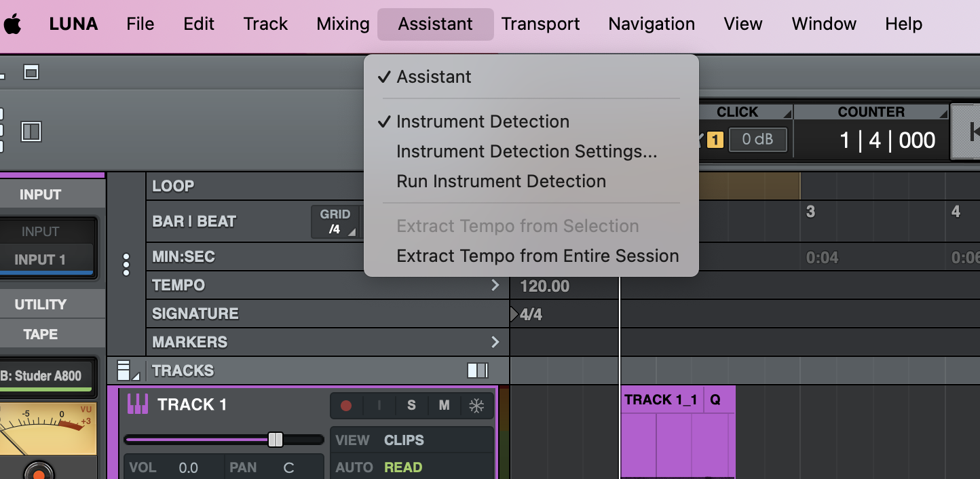
Task: Open the GRID /4 dropdown
Action: tap(335, 222)
